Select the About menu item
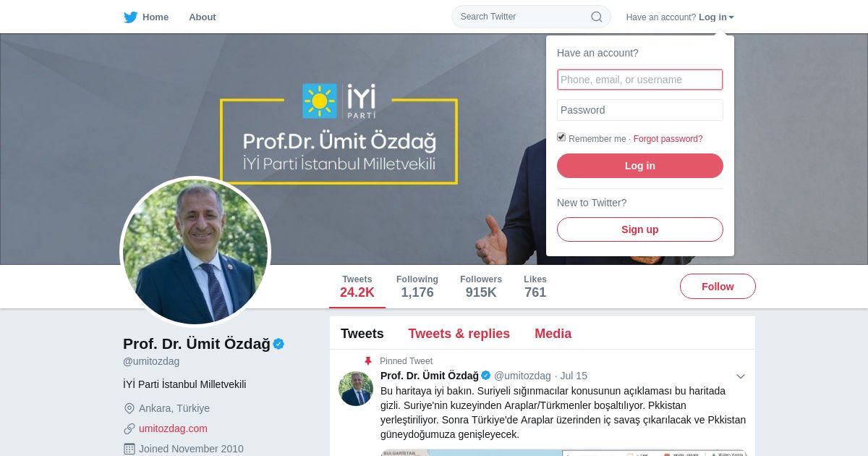The height and width of the screenshot is (456, 868). click(203, 17)
